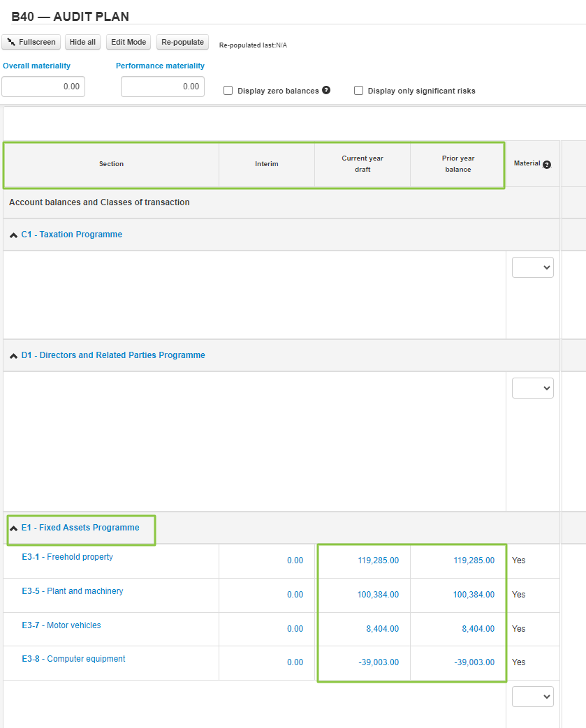This screenshot has width=586, height=728.
Task: Collapse the E1 Fixed Assets Programme section
Action: pos(13,528)
